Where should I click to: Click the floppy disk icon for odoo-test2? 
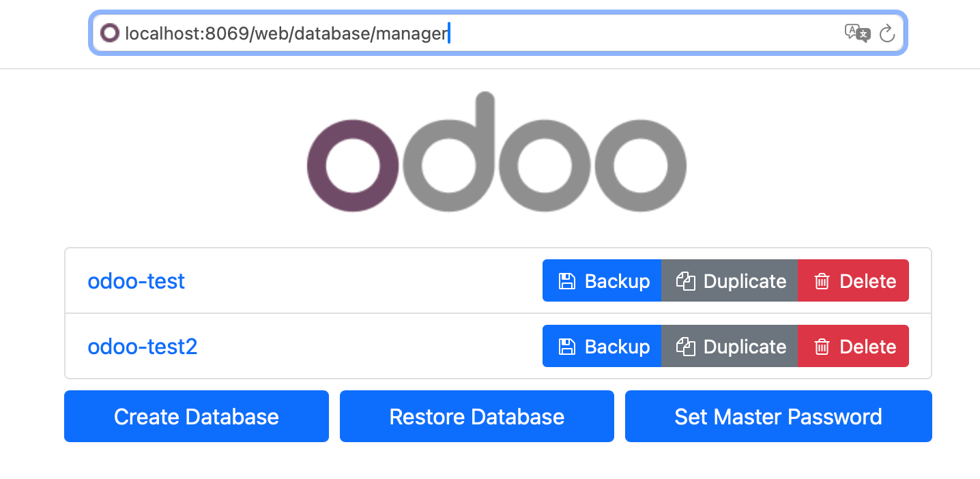566,347
